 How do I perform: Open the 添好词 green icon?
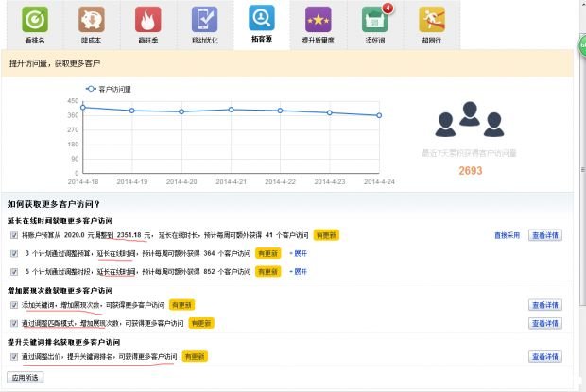tap(375, 20)
